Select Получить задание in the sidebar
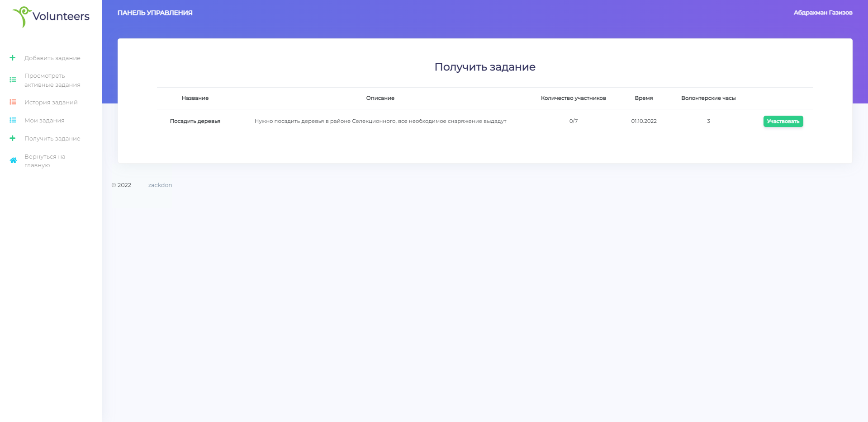The image size is (868, 422). pyautogui.click(x=52, y=138)
